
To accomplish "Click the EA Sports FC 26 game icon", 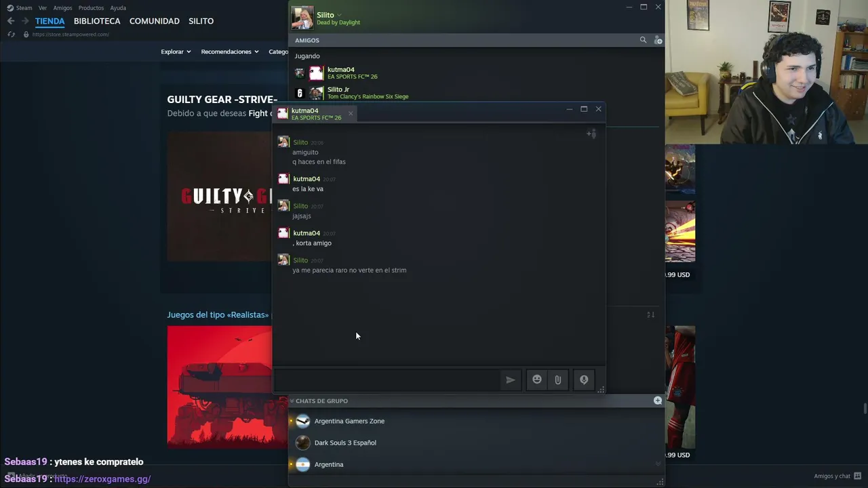I will pos(300,73).
